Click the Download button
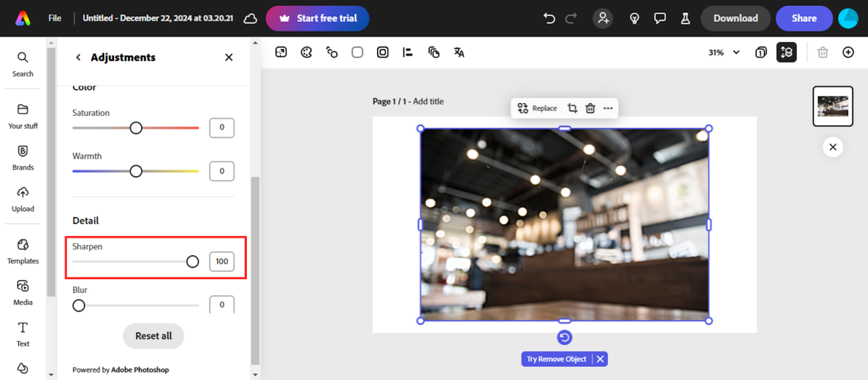 [736, 18]
